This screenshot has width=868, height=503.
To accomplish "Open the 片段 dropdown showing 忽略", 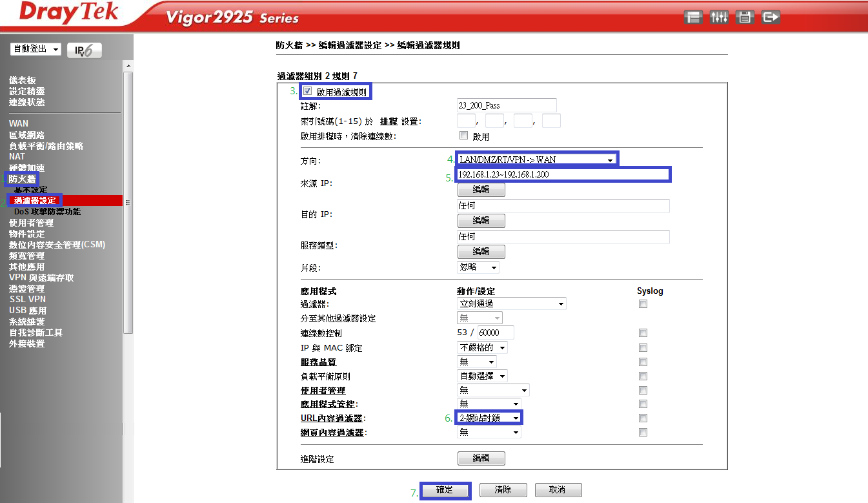I will 478,267.
